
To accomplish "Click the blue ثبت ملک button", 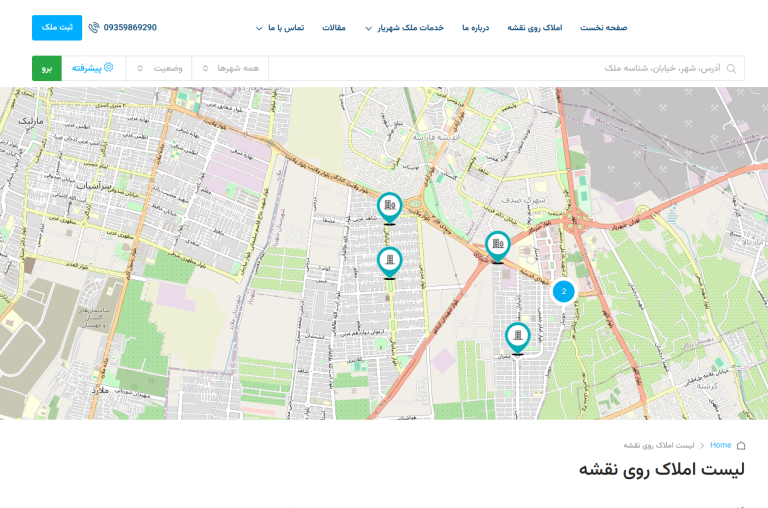I will [57, 28].
